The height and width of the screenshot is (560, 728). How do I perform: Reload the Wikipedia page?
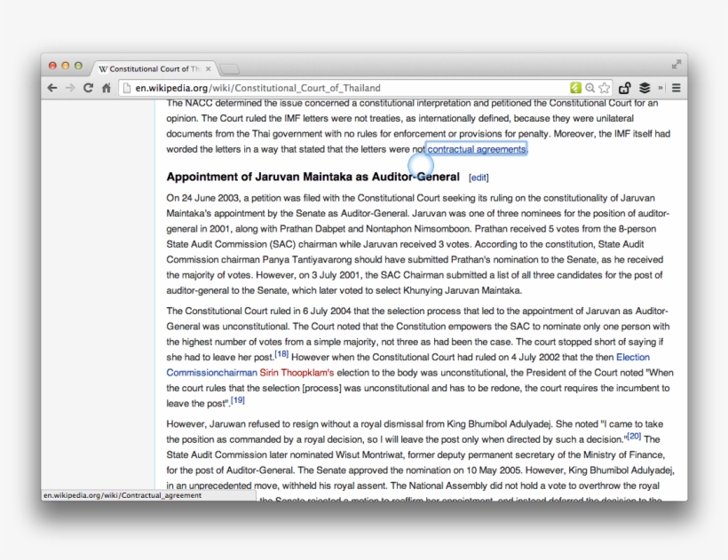[88, 88]
